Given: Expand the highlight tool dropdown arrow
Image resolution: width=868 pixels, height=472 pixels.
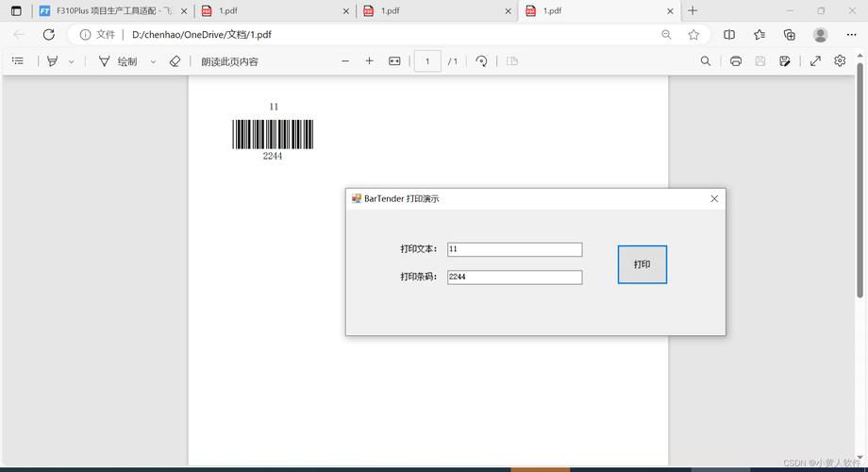Looking at the screenshot, I should tap(72, 61).
